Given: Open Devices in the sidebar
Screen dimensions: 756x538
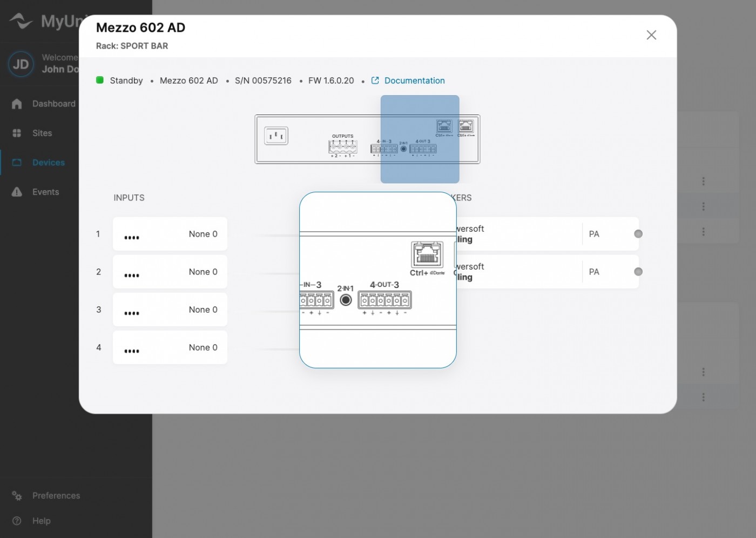Looking at the screenshot, I should [x=48, y=163].
